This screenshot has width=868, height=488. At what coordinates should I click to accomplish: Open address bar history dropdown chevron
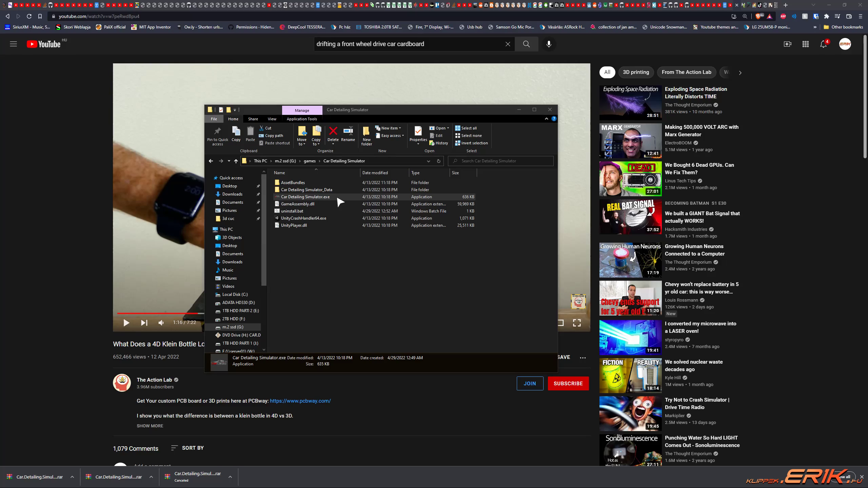428,161
